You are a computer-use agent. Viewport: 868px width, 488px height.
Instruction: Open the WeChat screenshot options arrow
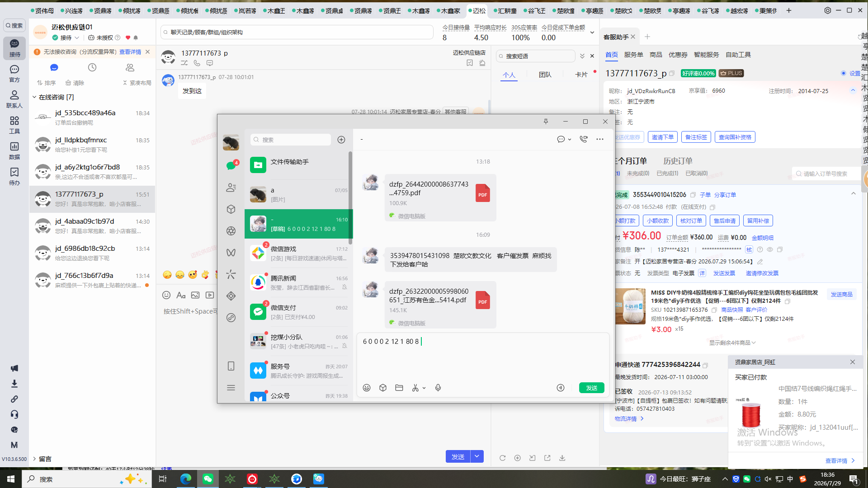pyautogui.click(x=424, y=388)
